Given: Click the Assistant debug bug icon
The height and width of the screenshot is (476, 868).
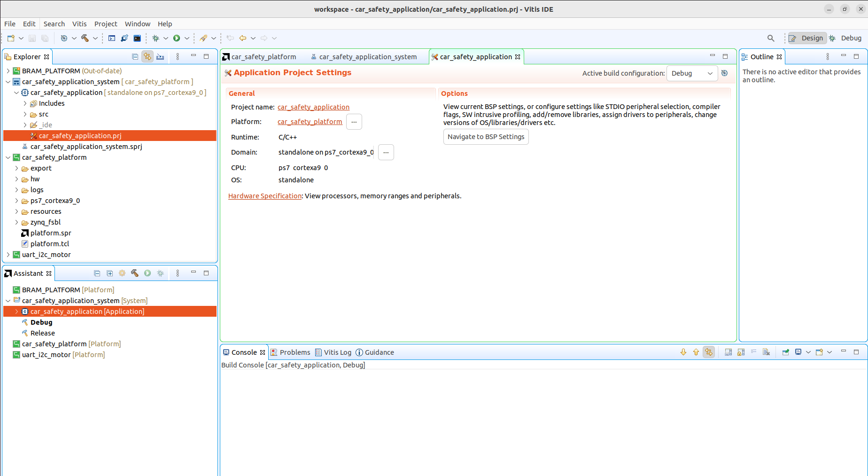Looking at the screenshot, I should [161, 273].
